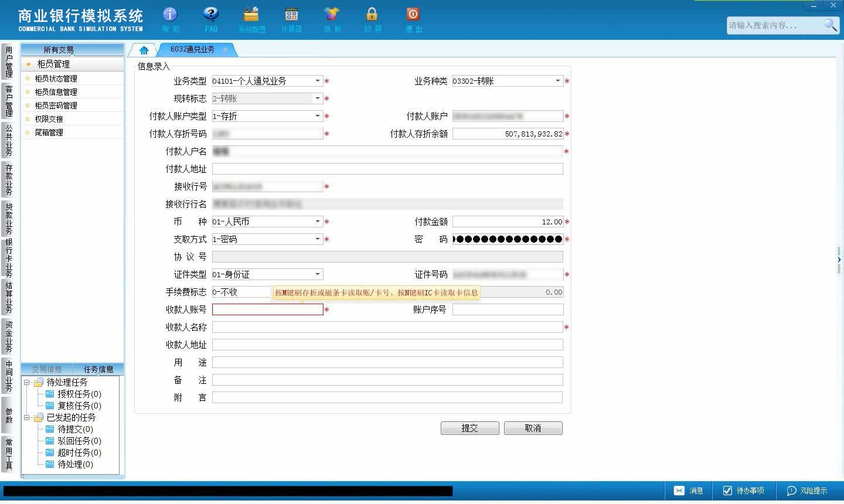Open the 参数 side tab
This screenshot has width=844, height=504.
(x=9, y=415)
